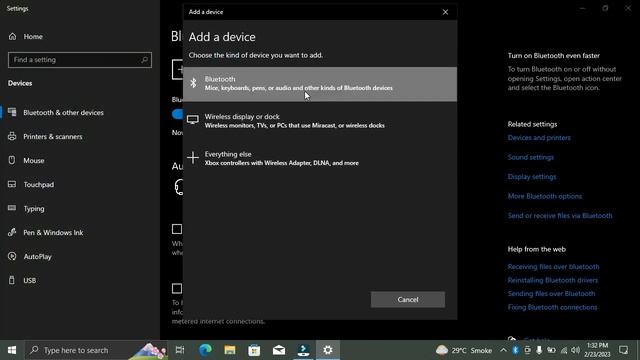The width and height of the screenshot is (640, 360).
Task: Cancel the Add a device dialog
Action: click(408, 299)
